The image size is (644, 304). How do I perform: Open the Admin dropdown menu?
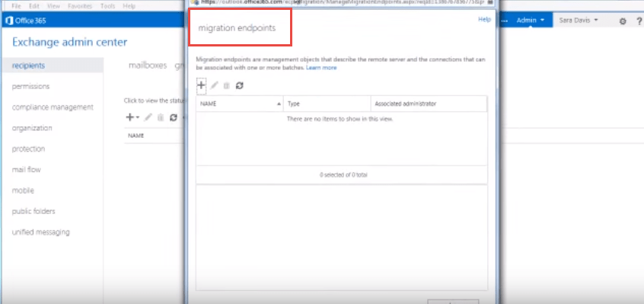[x=531, y=20]
